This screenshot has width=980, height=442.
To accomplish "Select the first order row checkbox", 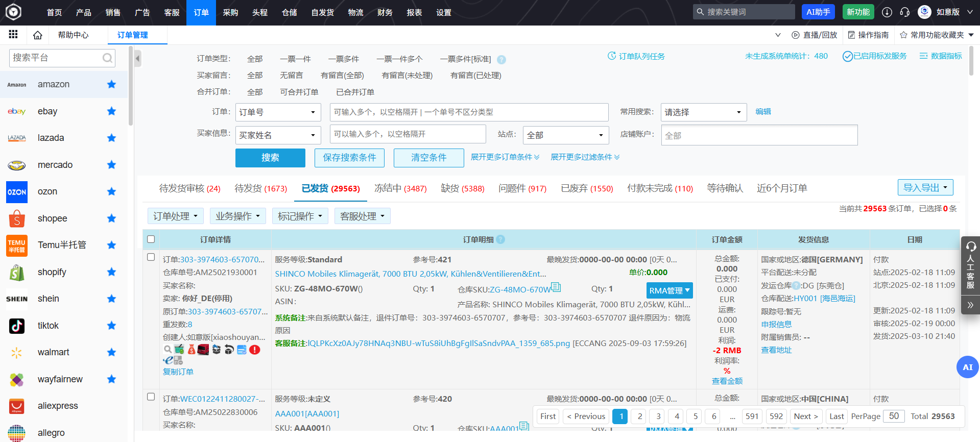I will (151, 257).
